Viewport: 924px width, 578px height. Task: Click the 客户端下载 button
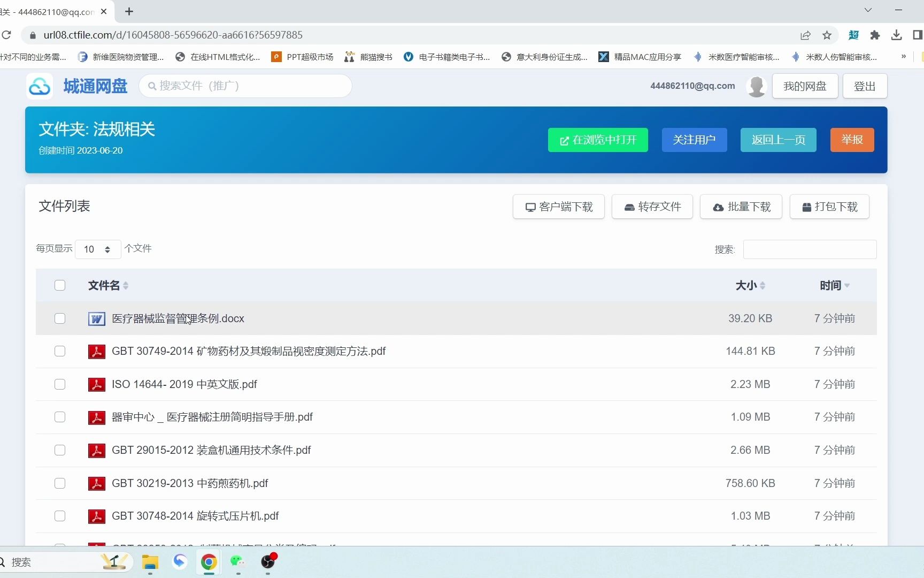pos(559,207)
